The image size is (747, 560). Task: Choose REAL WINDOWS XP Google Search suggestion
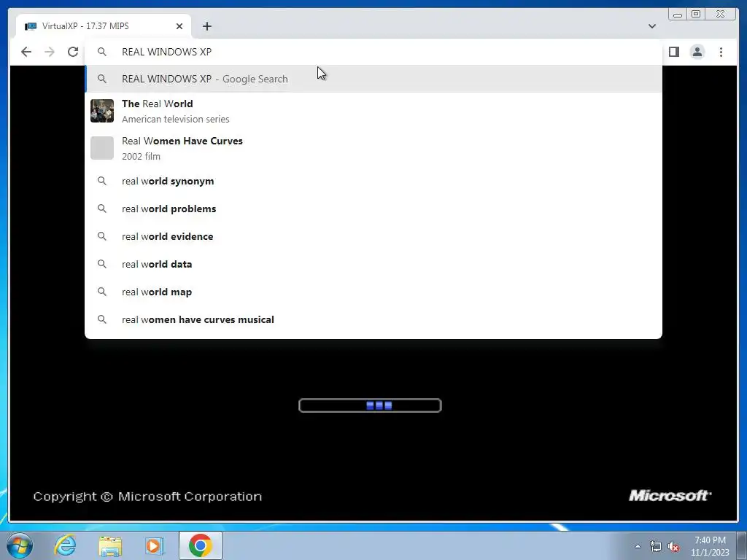pyautogui.click(x=373, y=79)
